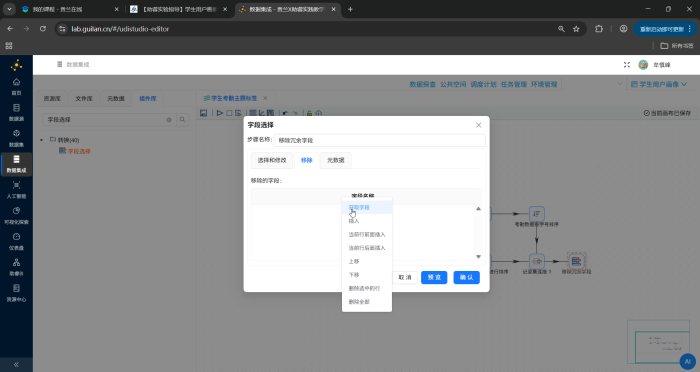Close the 字段选择 dialog
700x372 pixels.
tap(479, 125)
